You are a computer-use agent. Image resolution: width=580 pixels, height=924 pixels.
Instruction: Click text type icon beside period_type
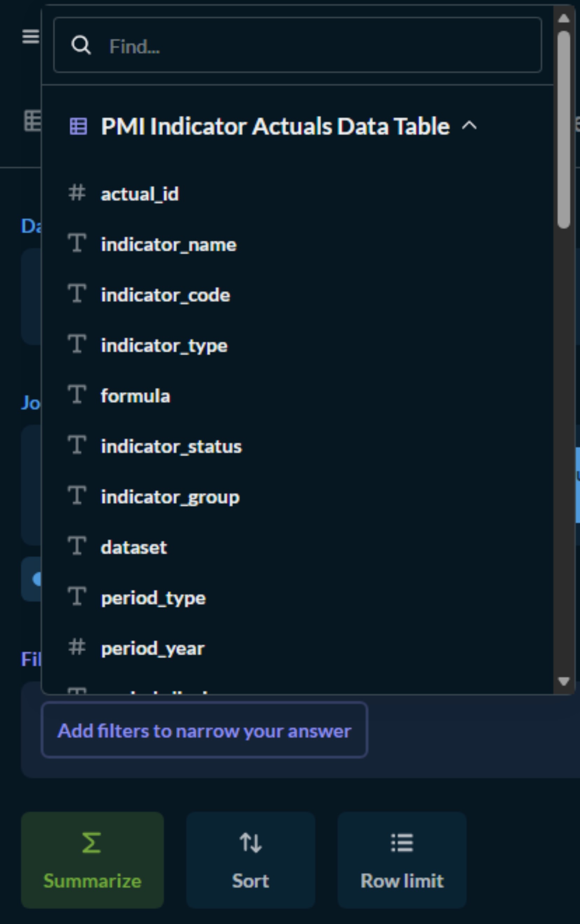coord(77,596)
